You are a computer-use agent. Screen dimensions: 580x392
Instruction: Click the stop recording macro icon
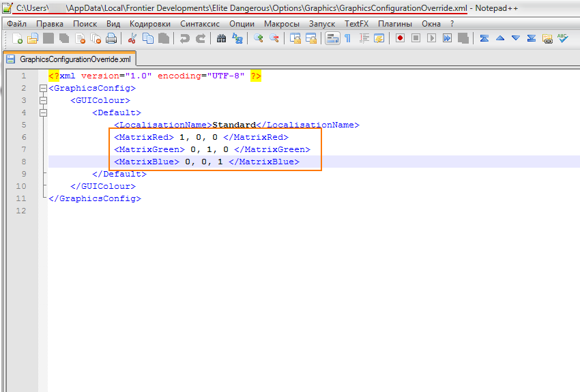click(416, 38)
